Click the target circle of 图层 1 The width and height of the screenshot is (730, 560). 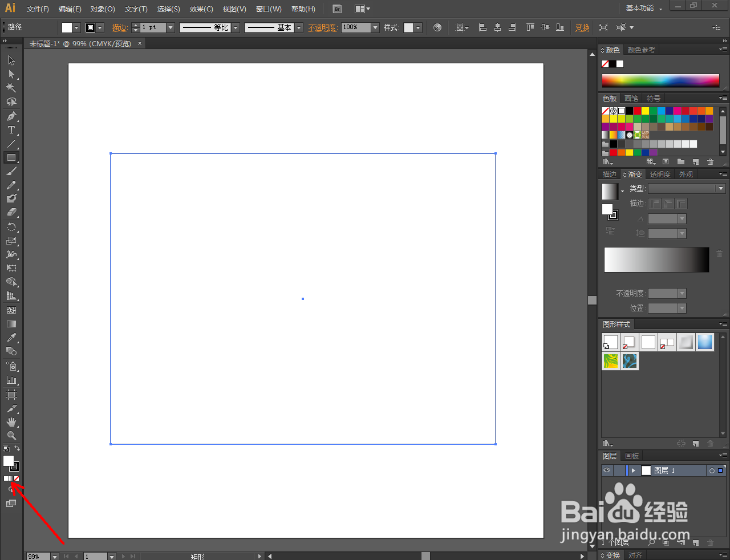click(711, 470)
